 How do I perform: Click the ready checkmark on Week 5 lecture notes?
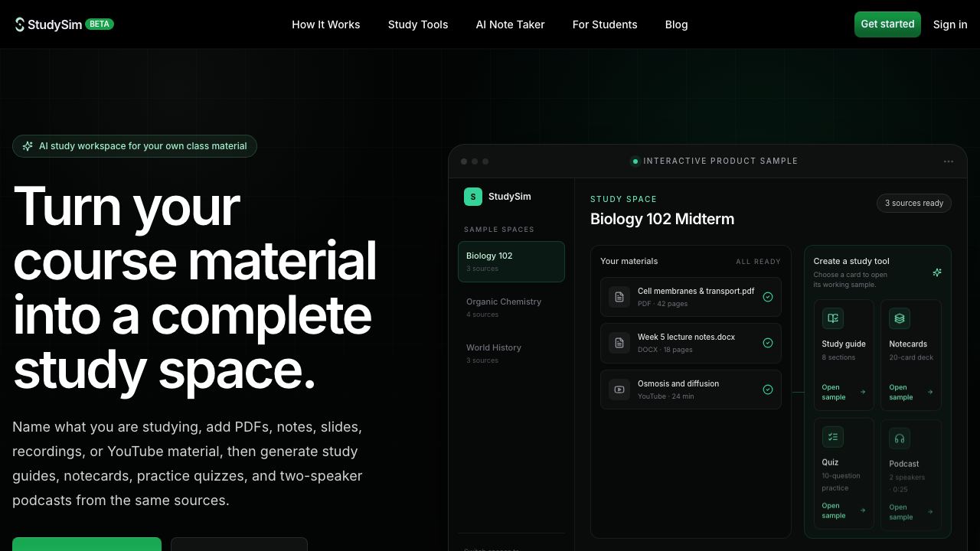[x=768, y=343]
